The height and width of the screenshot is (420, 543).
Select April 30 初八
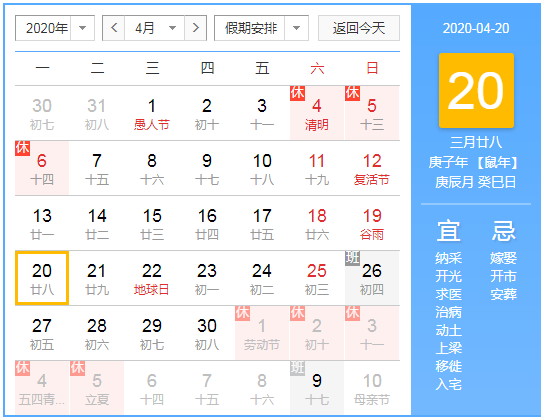pos(207,333)
